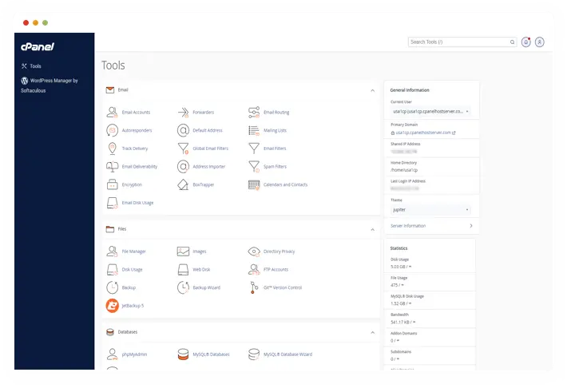Click the Backup link
567x392 pixels.
click(x=129, y=287)
